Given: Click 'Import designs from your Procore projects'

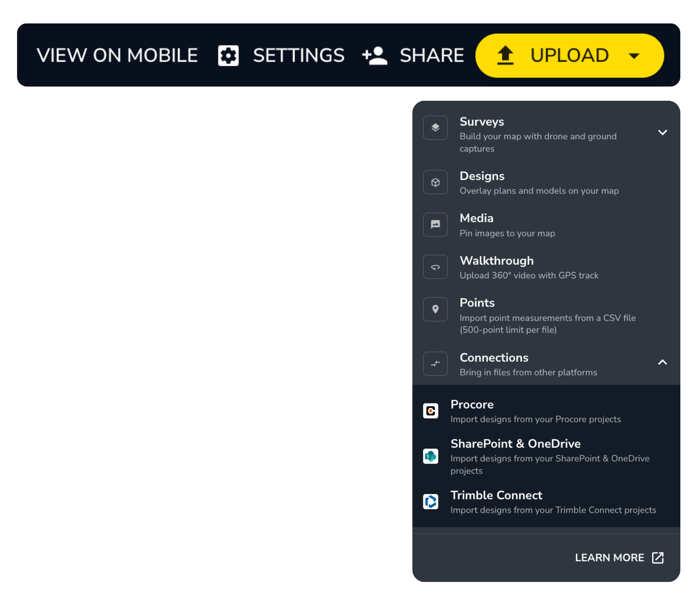Looking at the screenshot, I should click(536, 419).
